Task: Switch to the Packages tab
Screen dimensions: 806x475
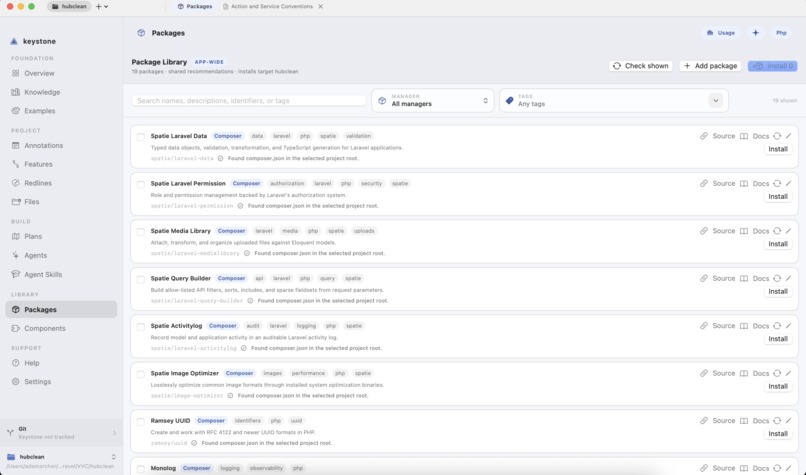Action: coord(195,7)
